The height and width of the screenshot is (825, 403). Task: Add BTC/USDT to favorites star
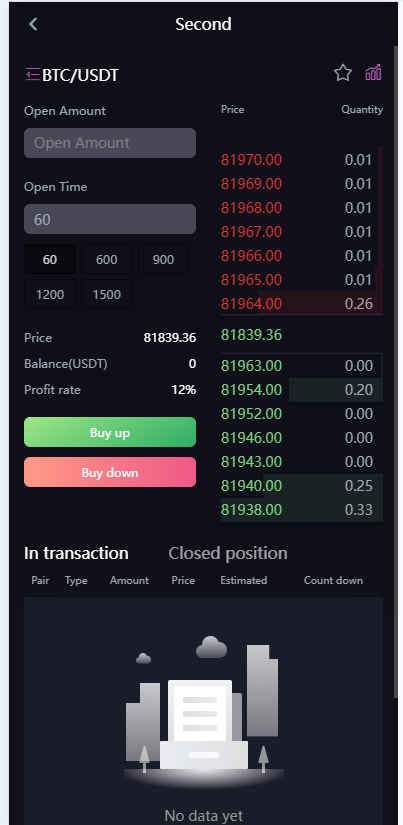click(343, 73)
